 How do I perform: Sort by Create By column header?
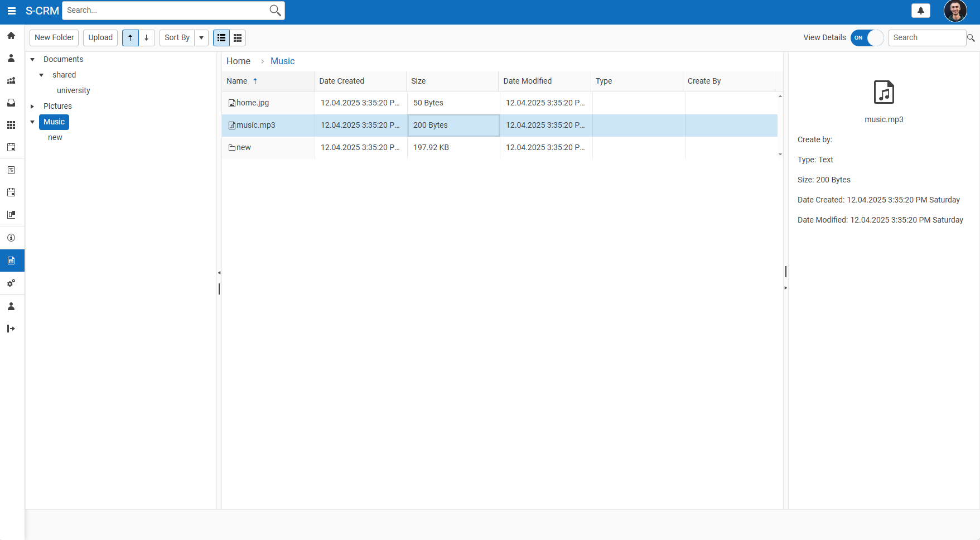tap(729, 81)
